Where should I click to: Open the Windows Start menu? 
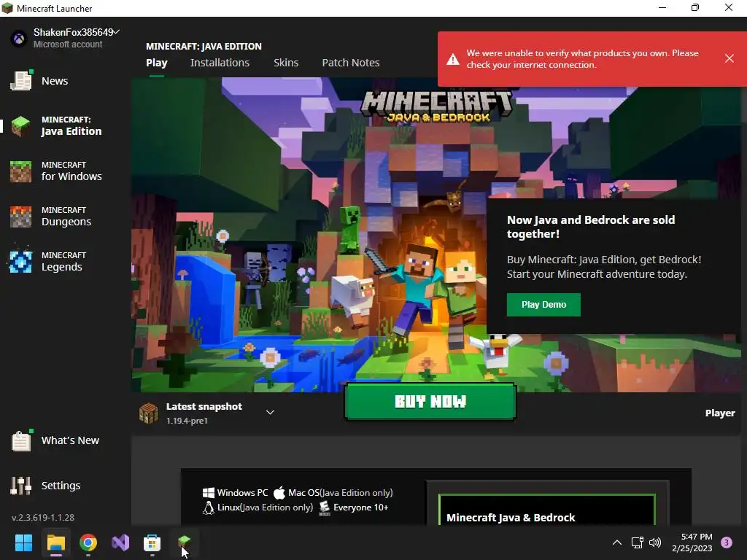24,542
